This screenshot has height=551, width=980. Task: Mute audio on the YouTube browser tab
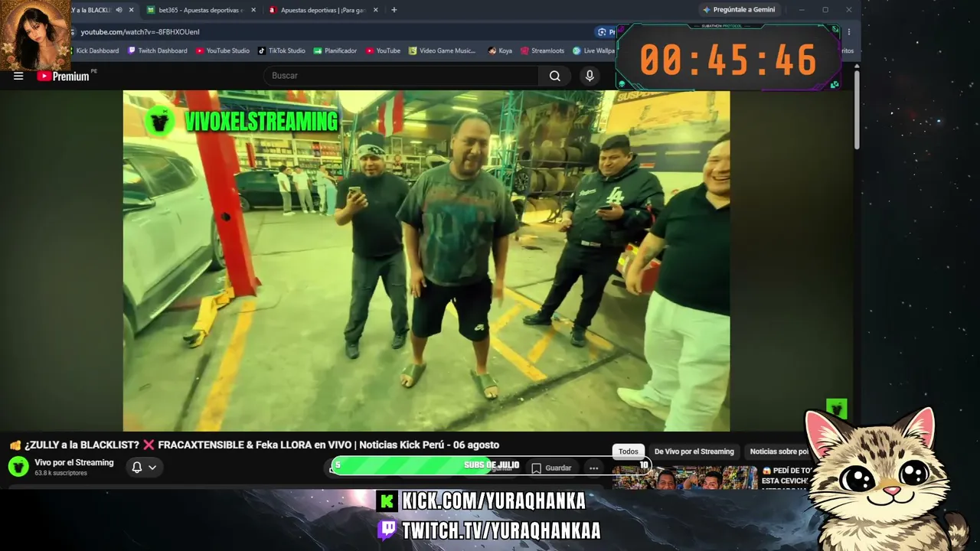[x=119, y=10]
